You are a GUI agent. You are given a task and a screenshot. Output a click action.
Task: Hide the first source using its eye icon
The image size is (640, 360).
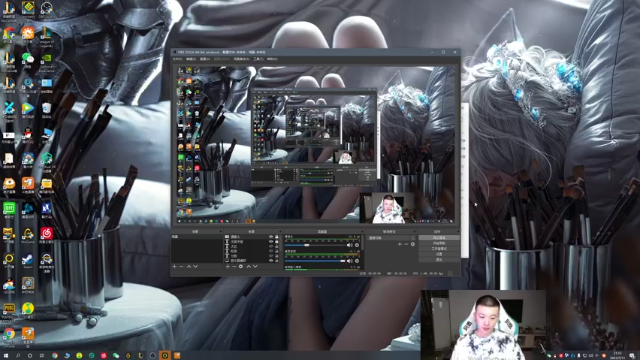pos(271,237)
